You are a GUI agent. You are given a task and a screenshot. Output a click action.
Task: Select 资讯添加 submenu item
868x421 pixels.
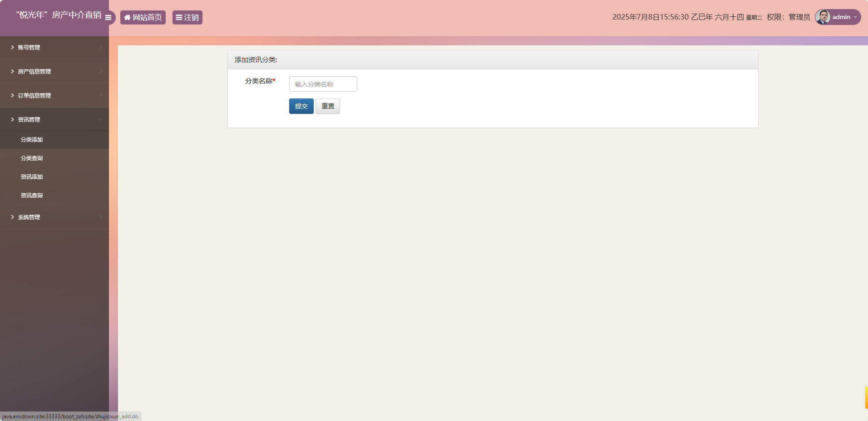point(54,177)
